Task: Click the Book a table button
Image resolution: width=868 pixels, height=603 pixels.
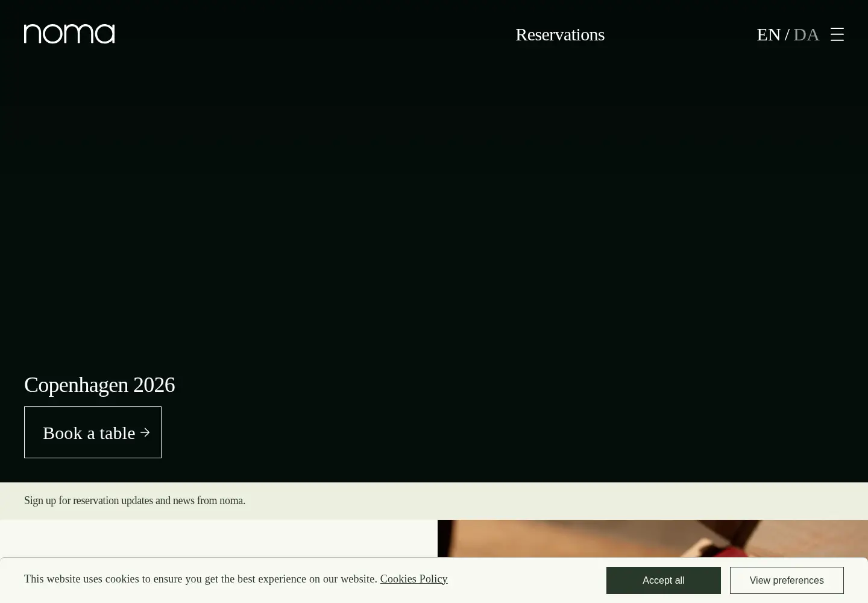Action: 93,432
